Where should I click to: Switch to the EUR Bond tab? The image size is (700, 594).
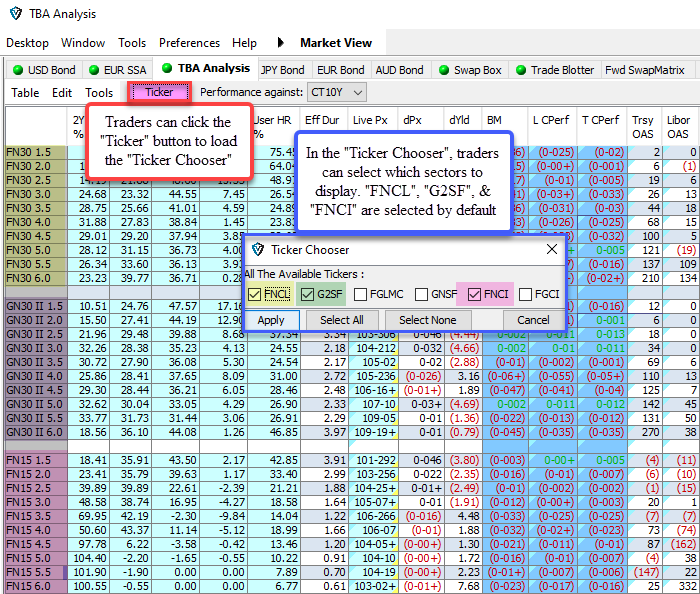pyautogui.click(x=341, y=70)
